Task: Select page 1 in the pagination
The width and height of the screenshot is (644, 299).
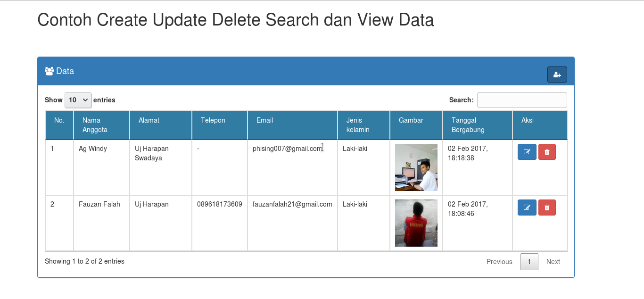Action: (x=529, y=262)
